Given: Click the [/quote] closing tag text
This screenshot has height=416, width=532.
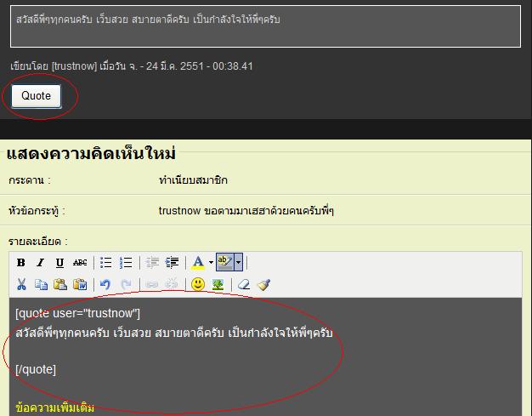Looking at the screenshot, I should point(36,369).
